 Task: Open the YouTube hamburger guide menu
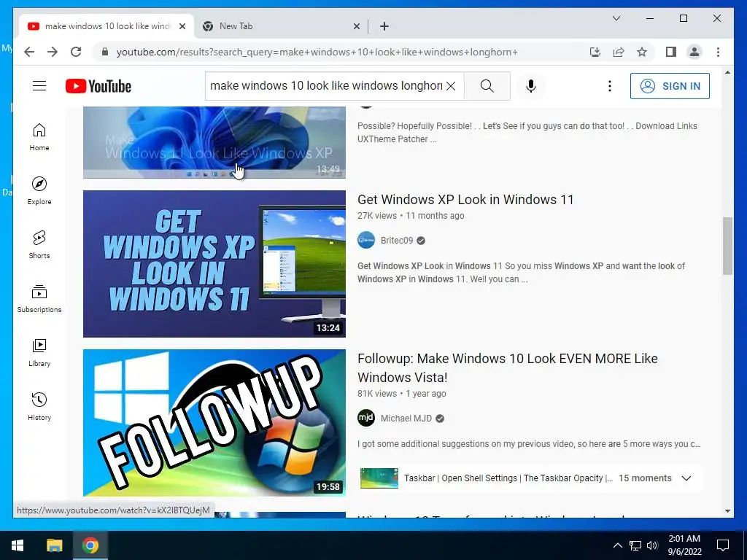(39, 86)
